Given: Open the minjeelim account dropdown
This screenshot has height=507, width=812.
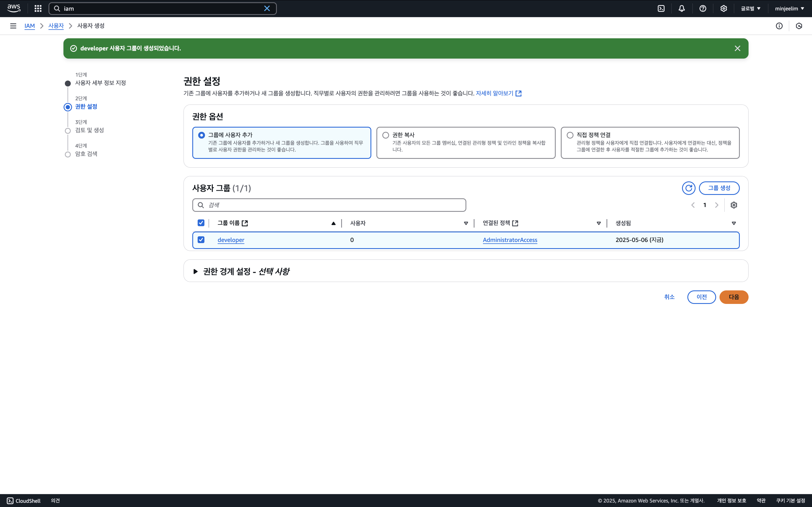Looking at the screenshot, I should point(789,8).
